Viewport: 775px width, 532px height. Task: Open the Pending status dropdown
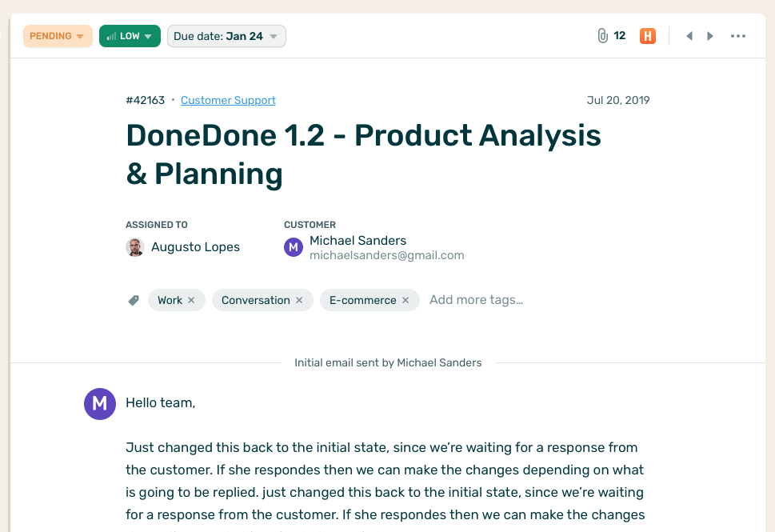tap(58, 36)
